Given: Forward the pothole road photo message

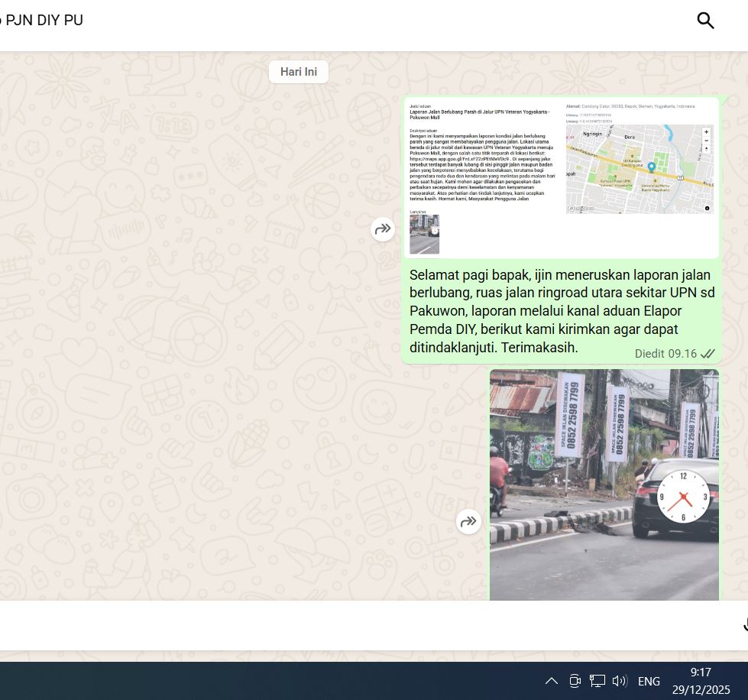Looking at the screenshot, I should (468, 521).
